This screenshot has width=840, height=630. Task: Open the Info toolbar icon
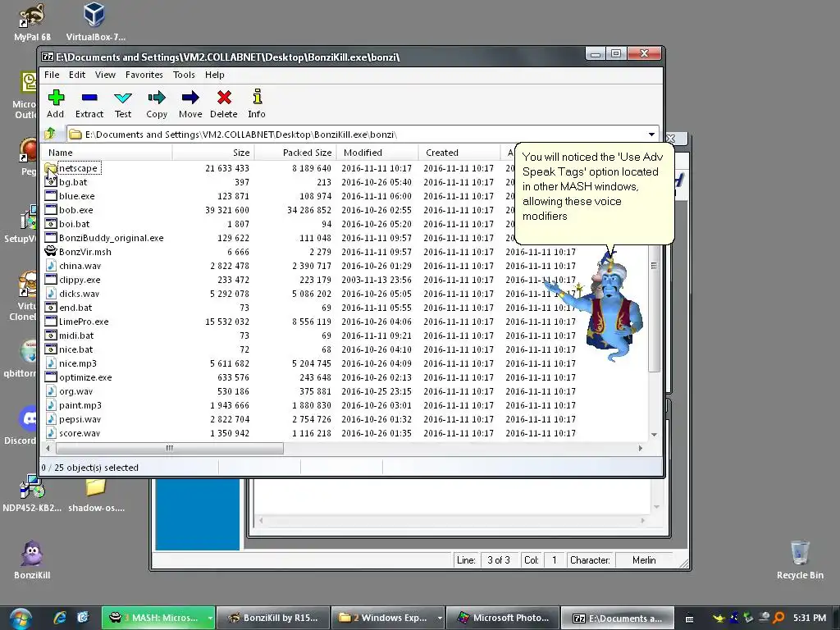[257, 97]
